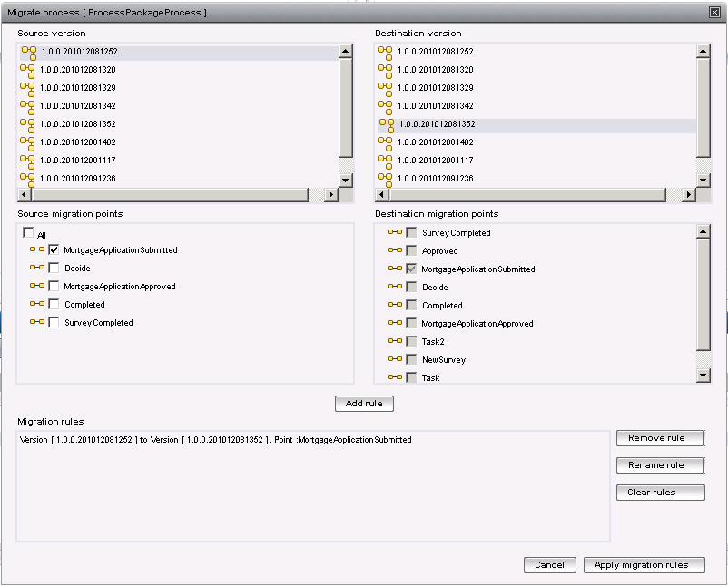Image resolution: width=728 pixels, height=586 pixels.
Task: Click link icon beside source MortgageApplicationApproved
Action: 37,286
